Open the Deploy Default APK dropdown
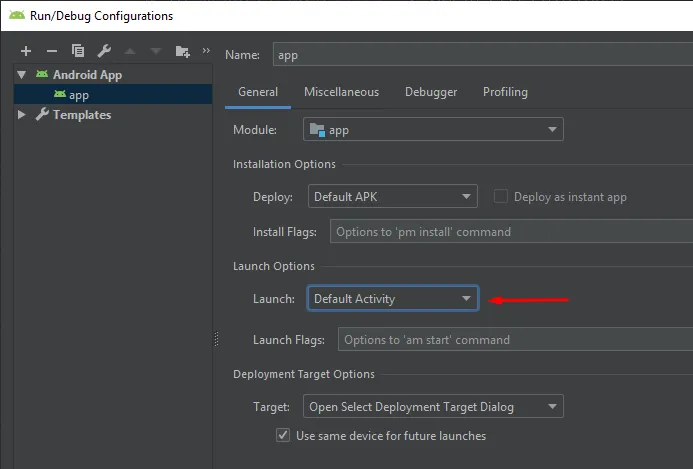 coord(392,197)
